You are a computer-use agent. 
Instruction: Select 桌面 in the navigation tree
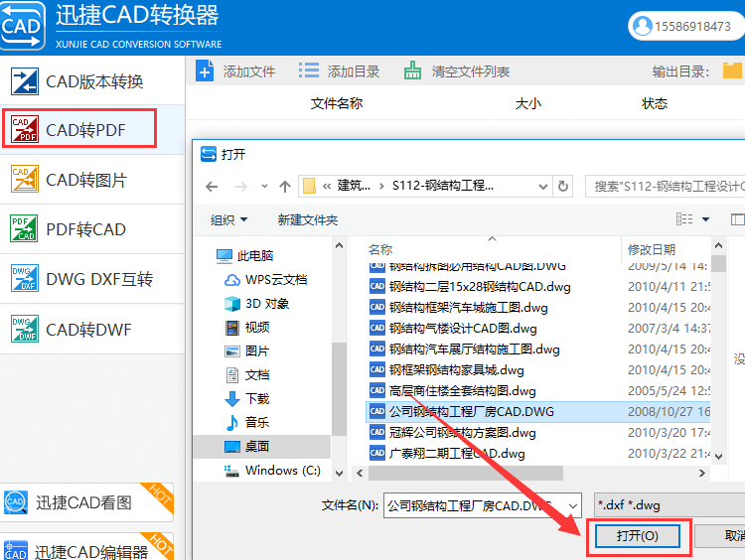[262, 447]
